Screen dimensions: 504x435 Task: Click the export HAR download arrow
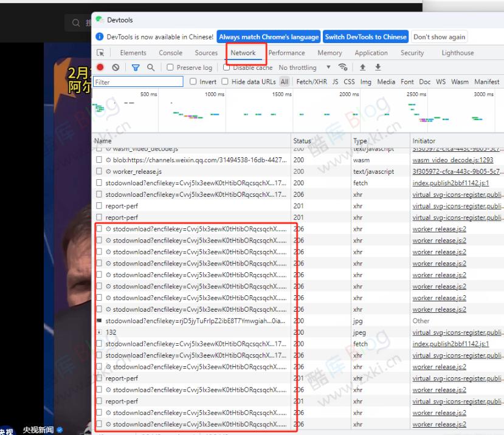pyautogui.click(x=378, y=67)
